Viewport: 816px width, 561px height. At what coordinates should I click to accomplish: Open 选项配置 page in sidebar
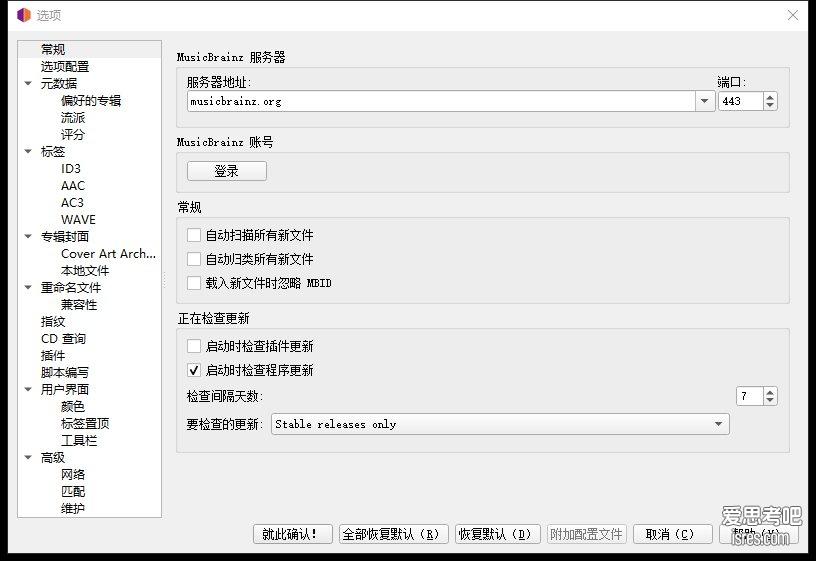click(x=65, y=67)
